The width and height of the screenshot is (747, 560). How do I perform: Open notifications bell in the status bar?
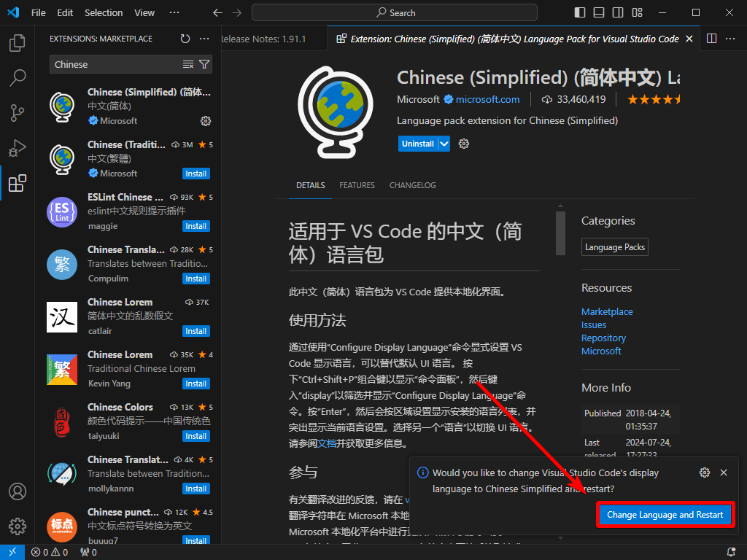coord(731,552)
